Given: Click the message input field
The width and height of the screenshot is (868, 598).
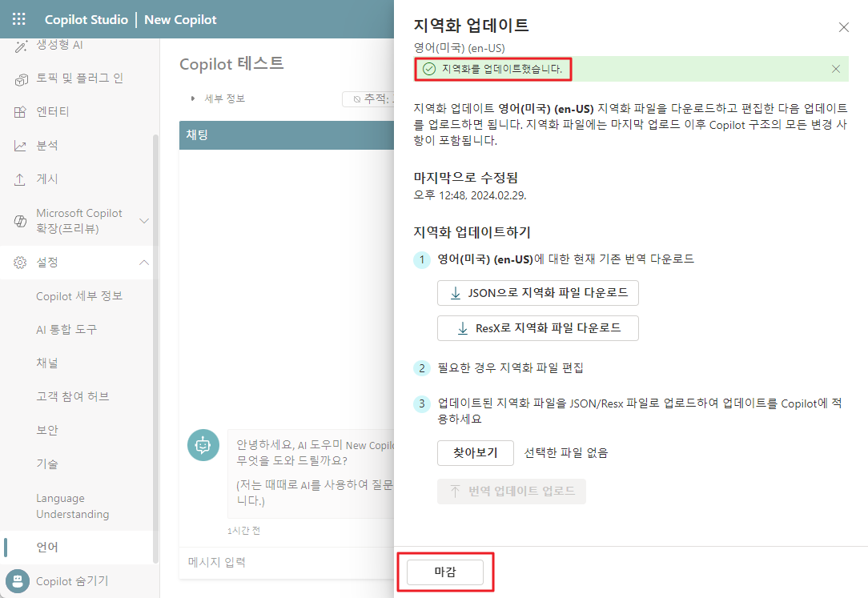Looking at the screenshot, I should point(287,563).
